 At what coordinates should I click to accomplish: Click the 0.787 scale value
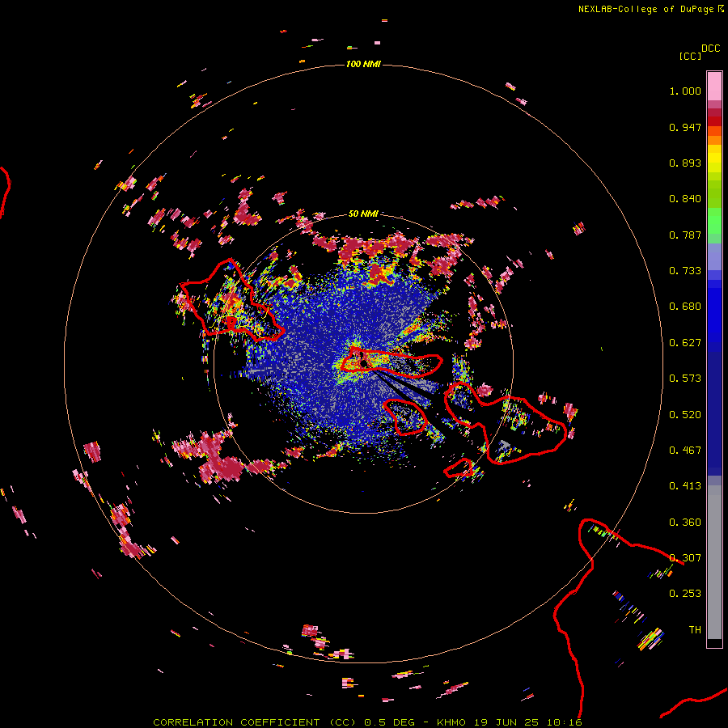(x=685, y=235)
